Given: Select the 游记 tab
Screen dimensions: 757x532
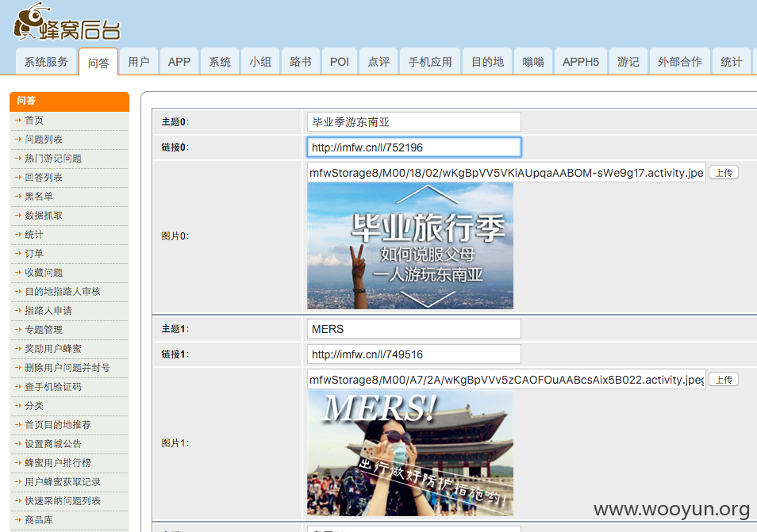Looking at the screenshot, I should click(628, 62).
